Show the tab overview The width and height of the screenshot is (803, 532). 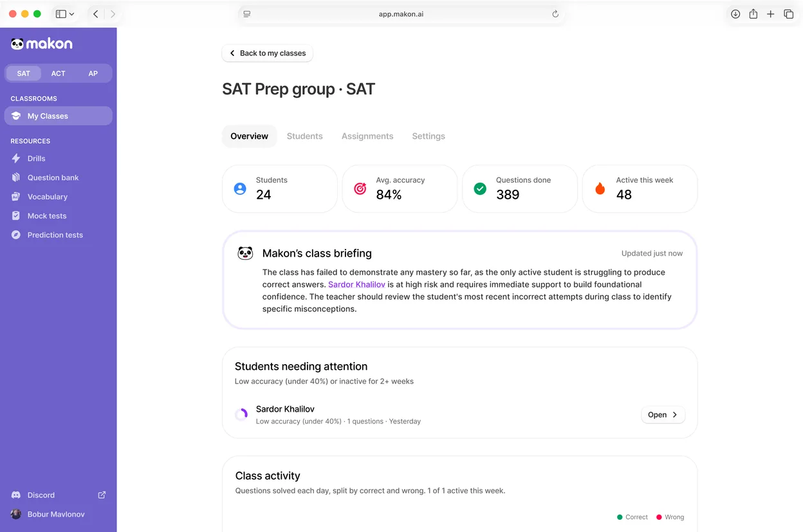788,14
